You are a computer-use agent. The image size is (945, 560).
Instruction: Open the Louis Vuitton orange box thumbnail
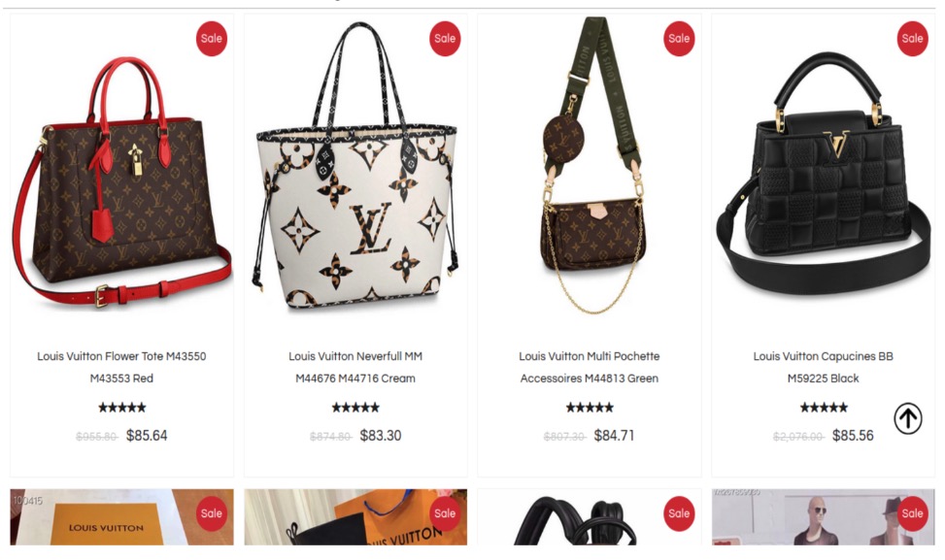coord(121,517)
